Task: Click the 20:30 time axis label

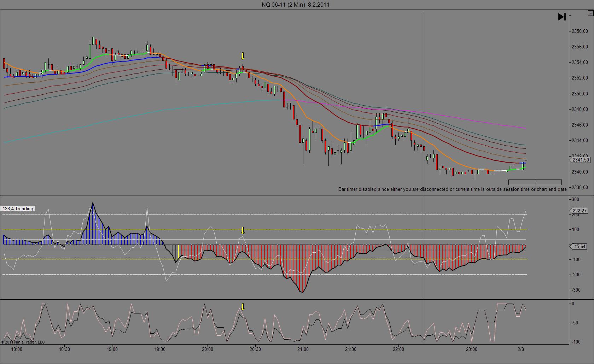Action: (x=255, y=349)
